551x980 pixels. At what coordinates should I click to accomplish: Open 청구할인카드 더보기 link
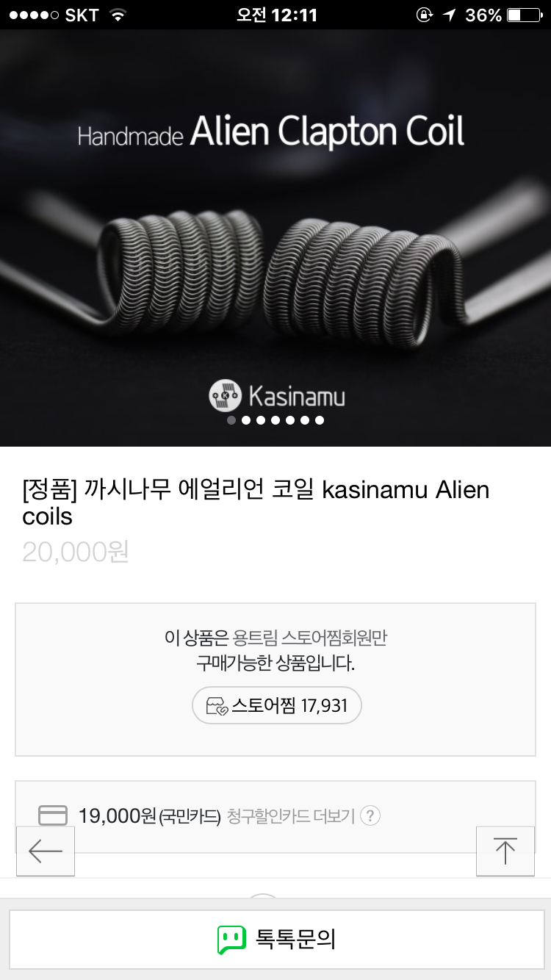(291, 816)
